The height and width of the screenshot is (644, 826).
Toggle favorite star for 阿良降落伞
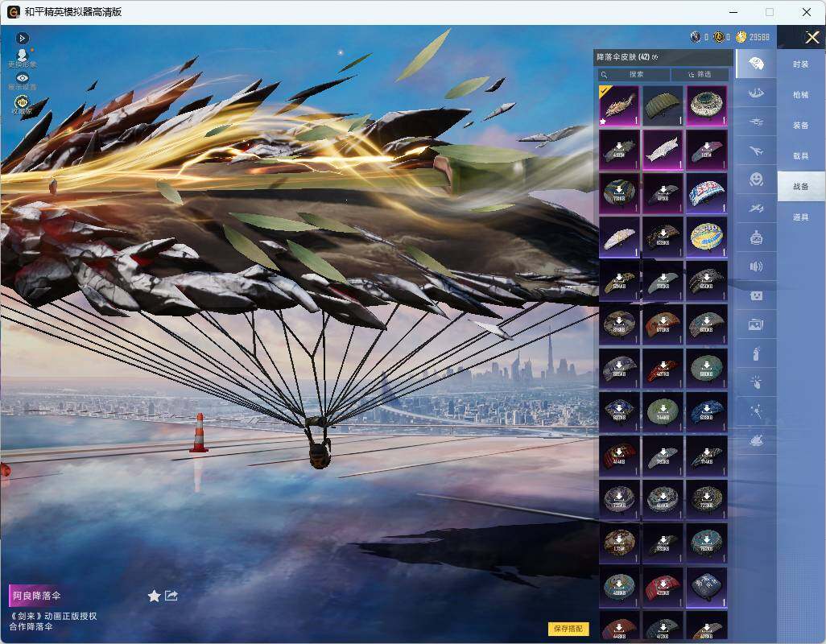tap(154, 596)
